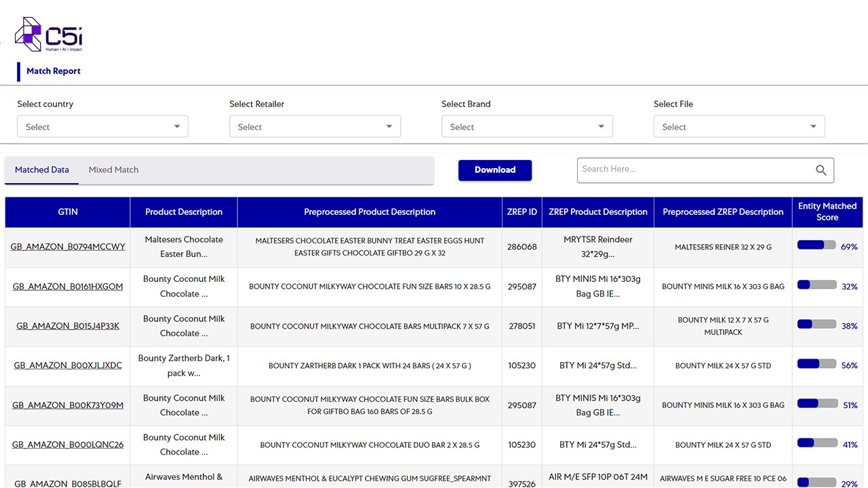This screenshot has height=488, width=868.
Task: Click the Select country label
Action: coord(45,104)
